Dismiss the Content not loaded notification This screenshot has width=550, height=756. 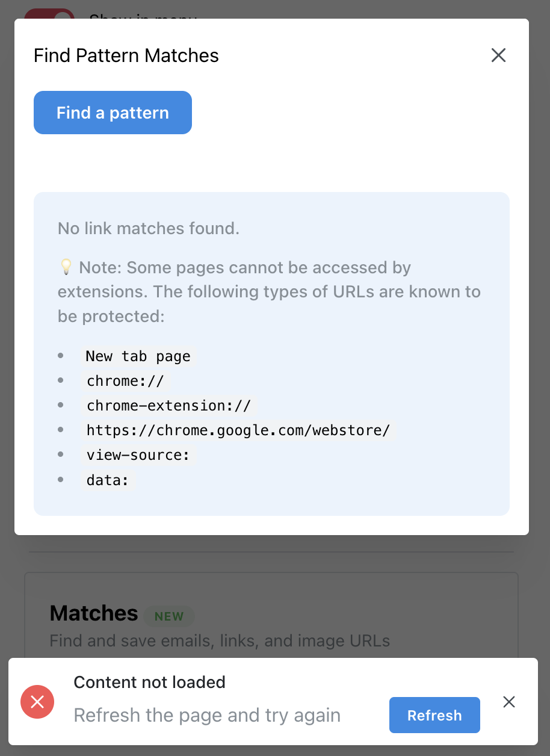coord(509,702)
